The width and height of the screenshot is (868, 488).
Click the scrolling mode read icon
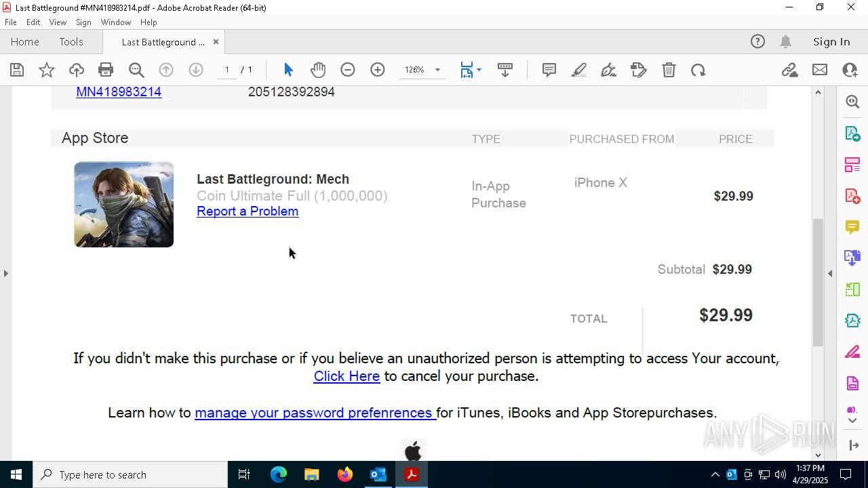[505, 70]
